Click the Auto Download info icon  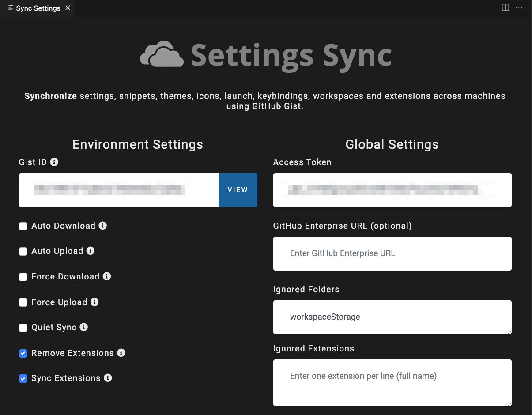point(103,226)
